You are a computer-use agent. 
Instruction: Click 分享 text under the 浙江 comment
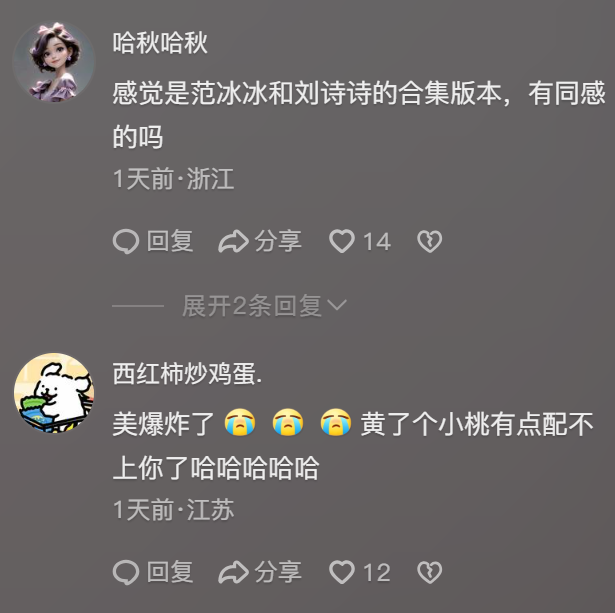(x=278, y=241)
